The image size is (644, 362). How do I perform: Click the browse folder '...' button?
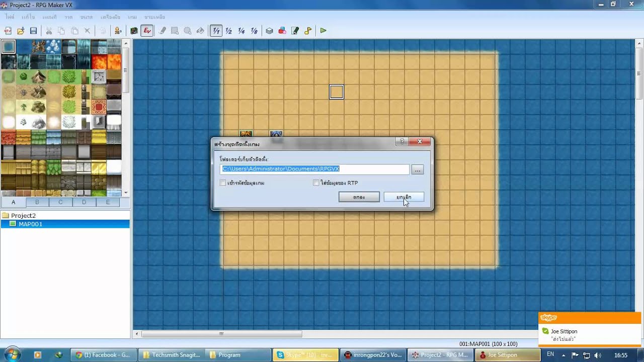click(x=418, y=169)
